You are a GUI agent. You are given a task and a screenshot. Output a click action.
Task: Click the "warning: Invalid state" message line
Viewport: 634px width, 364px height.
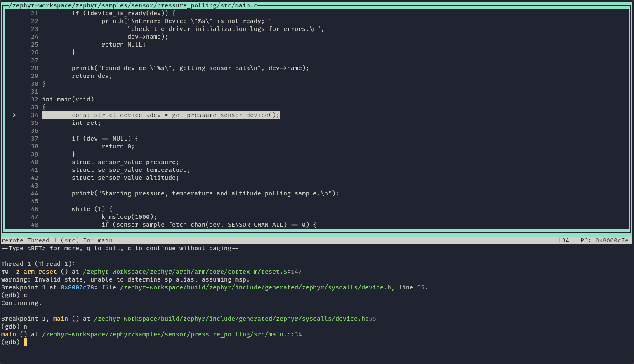[x=125, y=279]
